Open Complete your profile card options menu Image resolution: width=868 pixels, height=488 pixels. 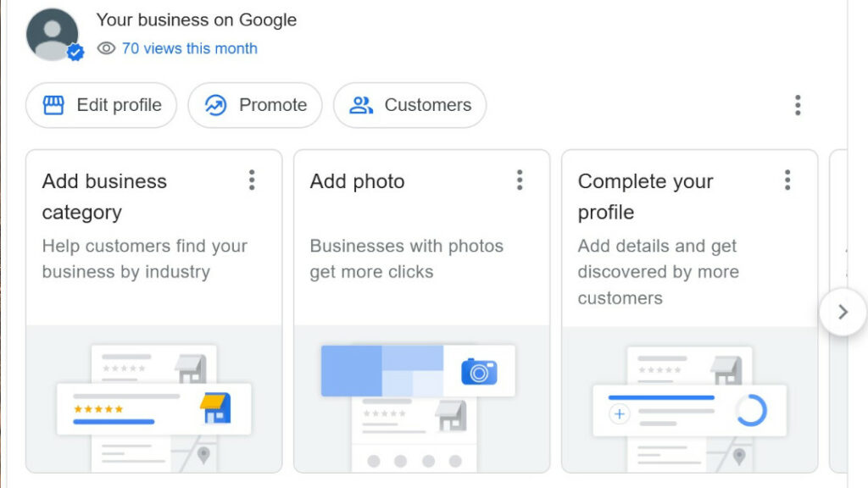[787, 180]
